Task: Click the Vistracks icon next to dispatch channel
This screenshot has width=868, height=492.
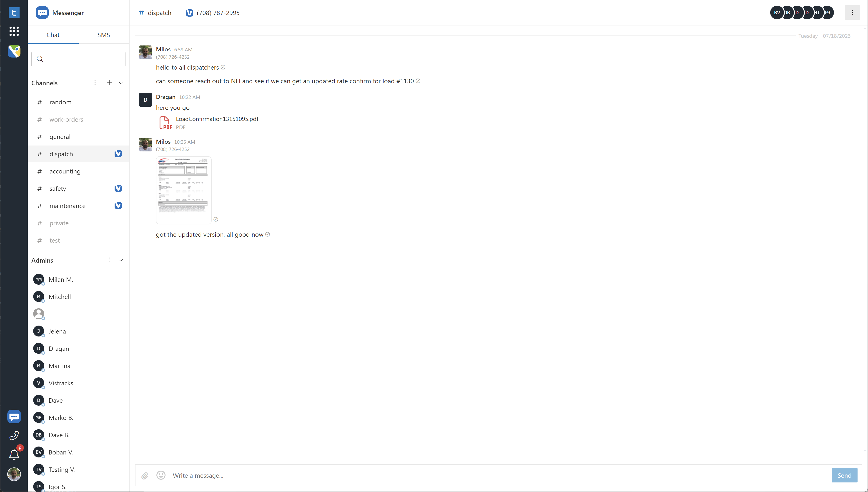Action: coord(118,154)
